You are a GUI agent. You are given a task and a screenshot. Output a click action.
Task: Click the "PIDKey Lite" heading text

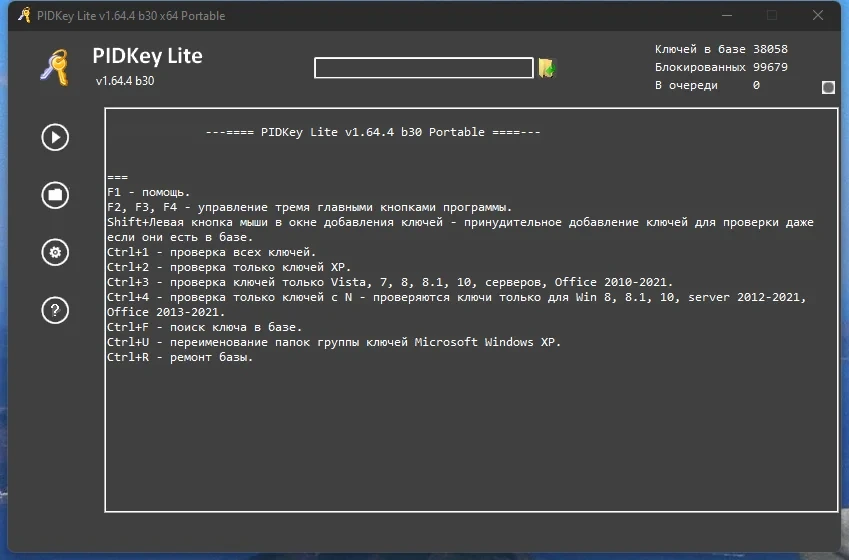pos(147,56)
